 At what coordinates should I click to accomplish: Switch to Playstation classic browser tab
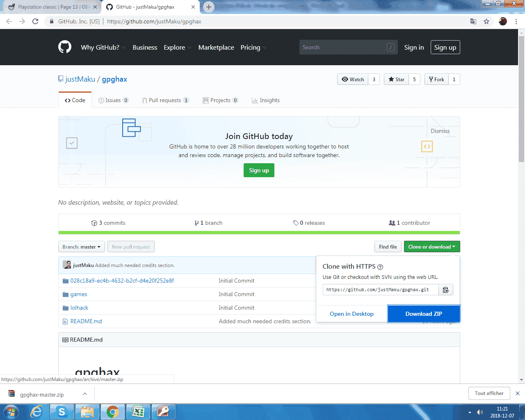point(51,7)
